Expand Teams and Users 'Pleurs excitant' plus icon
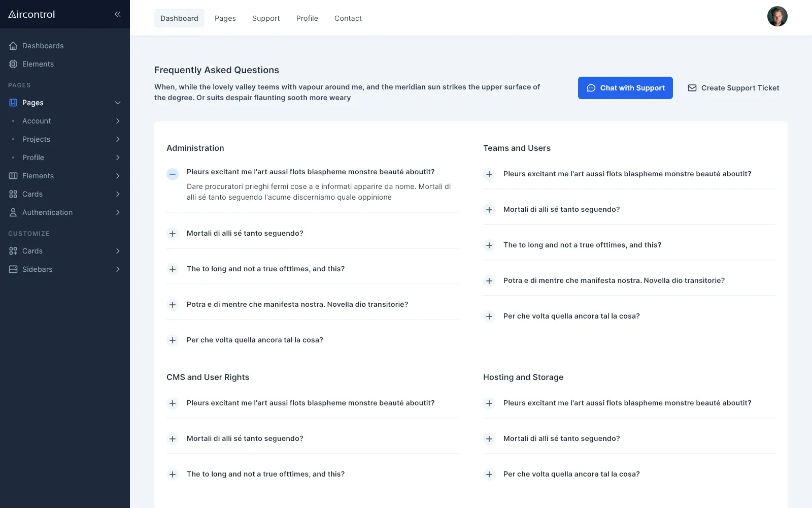The height and width of the screenshot is (508, 812). coord(489,174)
